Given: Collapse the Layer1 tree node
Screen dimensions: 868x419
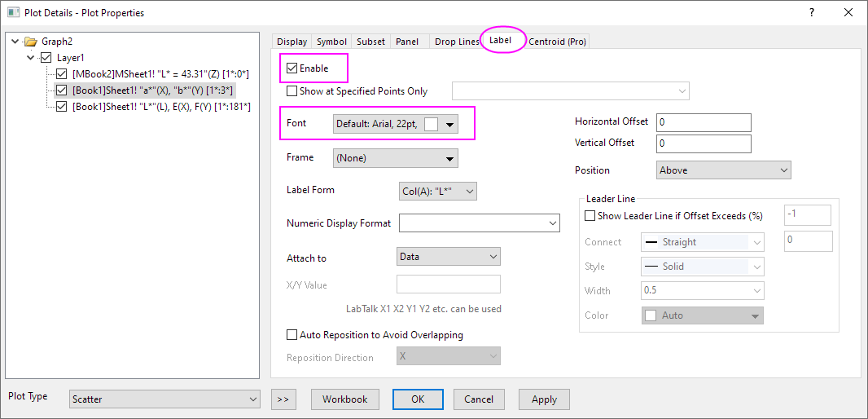Looking at the screenshot, I should click(x=31, y=58).
